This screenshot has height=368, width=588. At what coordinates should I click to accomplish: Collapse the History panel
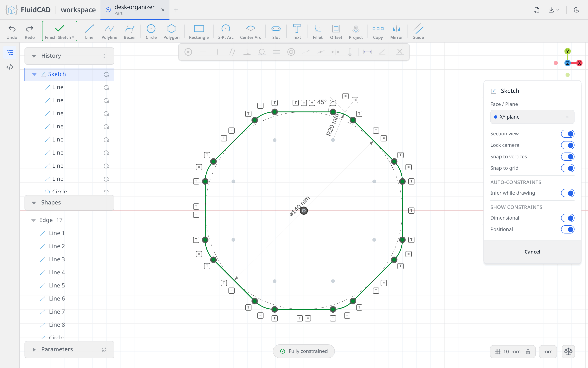(x=34, y=56)
